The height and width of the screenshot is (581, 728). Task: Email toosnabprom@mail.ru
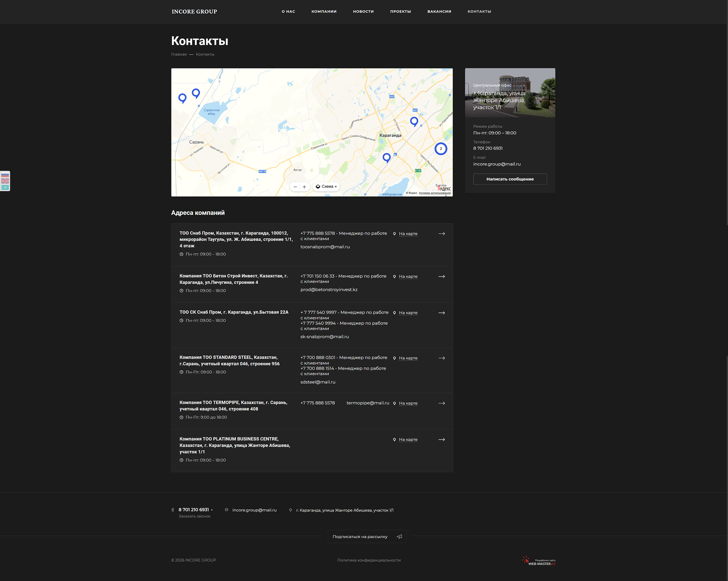point(325,247)
